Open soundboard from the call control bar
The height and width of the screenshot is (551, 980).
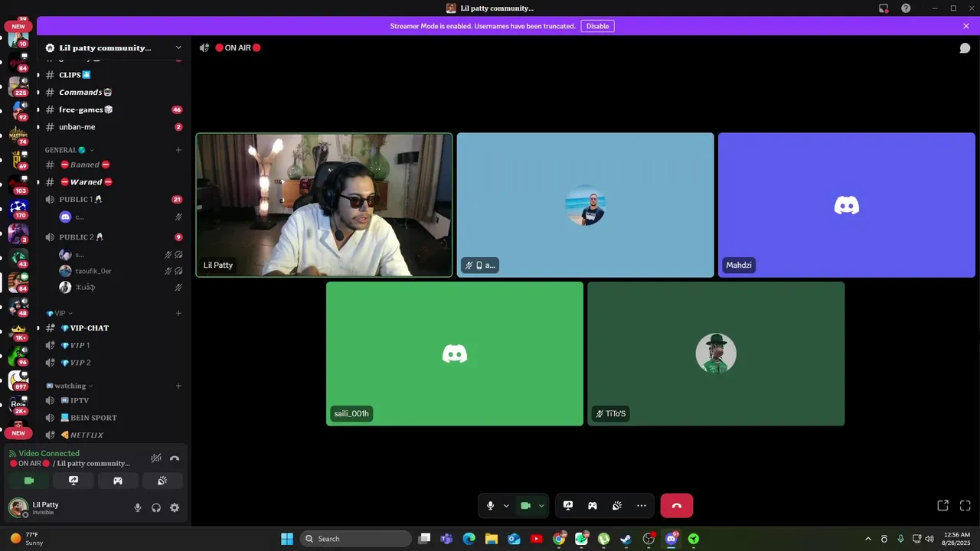[x=617, y=506]
